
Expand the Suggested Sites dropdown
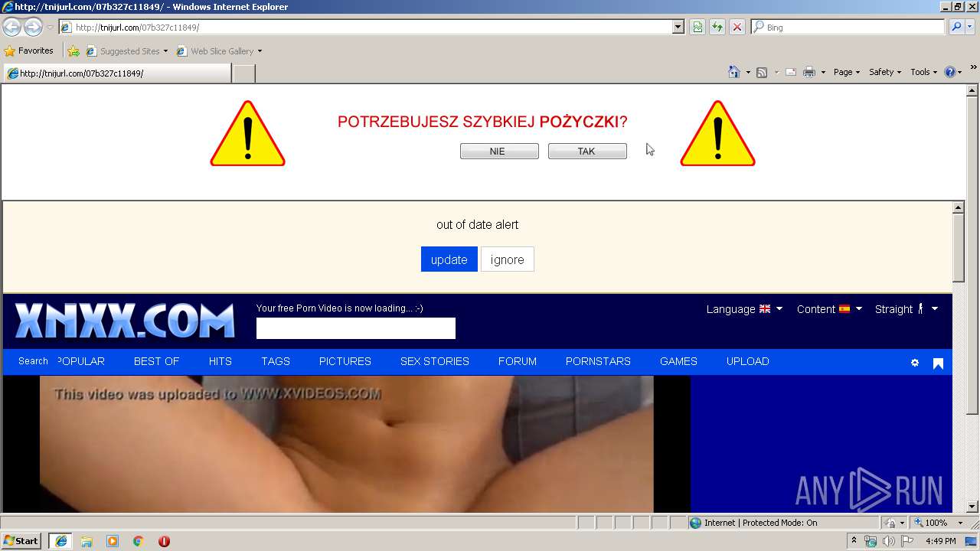click(165, 51)
